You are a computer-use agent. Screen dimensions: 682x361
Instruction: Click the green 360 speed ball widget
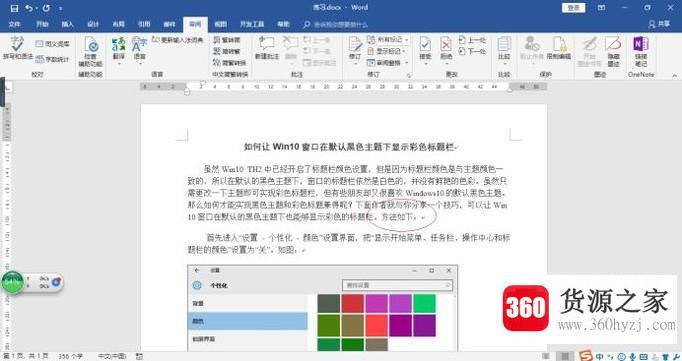(x=12, y=282)
